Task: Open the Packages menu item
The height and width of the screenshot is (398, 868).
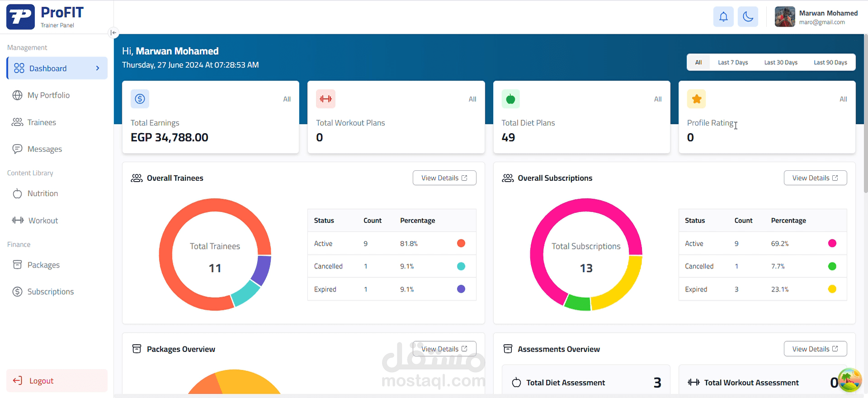Action: click(57, 265)
